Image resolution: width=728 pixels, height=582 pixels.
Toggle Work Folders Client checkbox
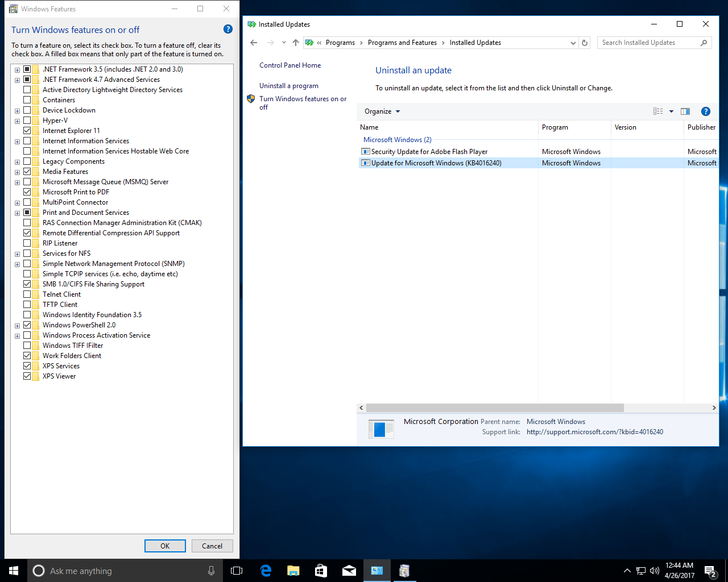(x=27, y=356)
